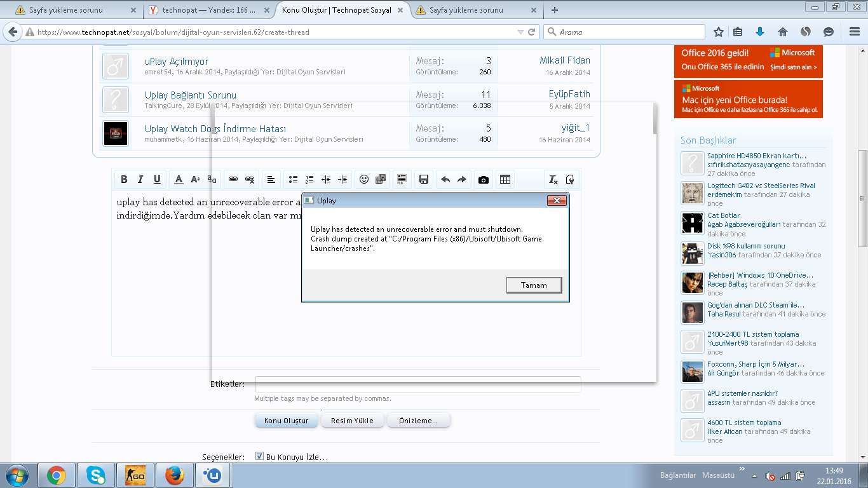868x488 pixels.
Task: Insert an image with the camera icon
Action: tap(484, 180)
